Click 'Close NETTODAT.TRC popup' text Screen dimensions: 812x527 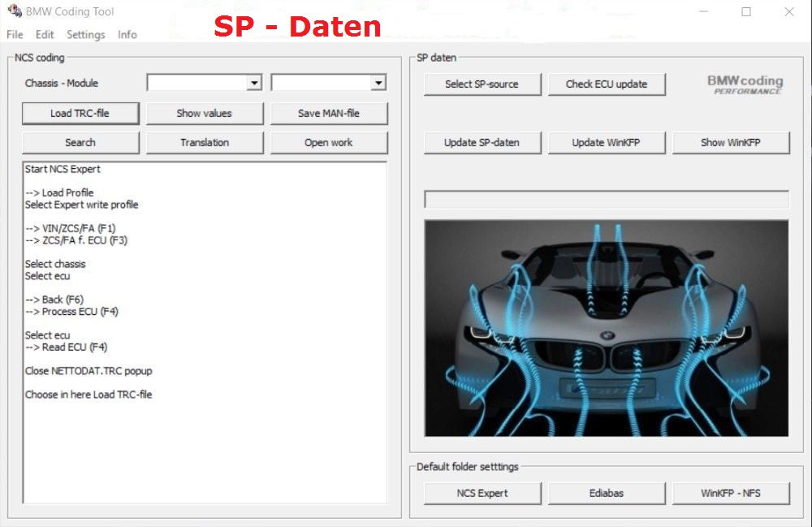pyautogui.click(x=89, y=371)
